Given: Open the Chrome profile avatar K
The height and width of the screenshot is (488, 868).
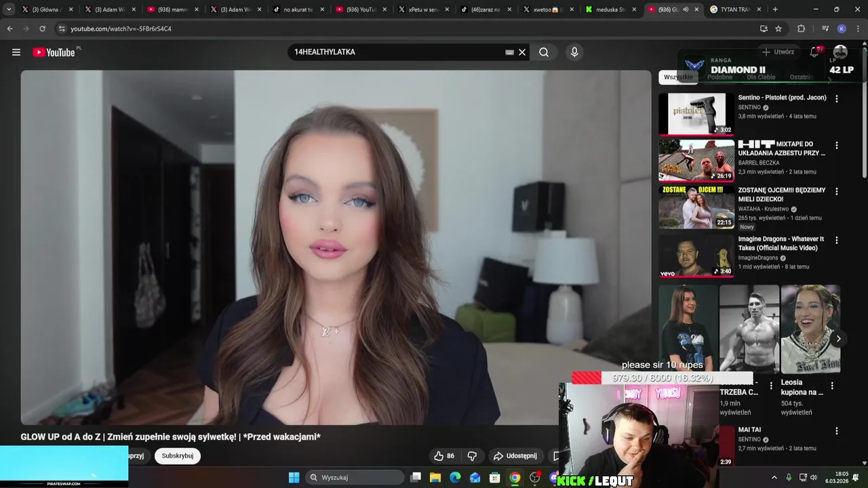Looking at the screenshot, I should coord(842,28).
